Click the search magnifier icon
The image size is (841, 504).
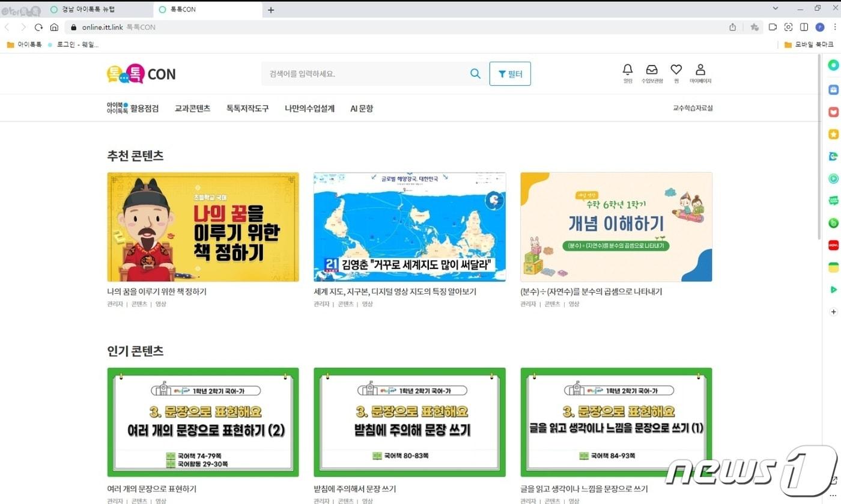475,73
